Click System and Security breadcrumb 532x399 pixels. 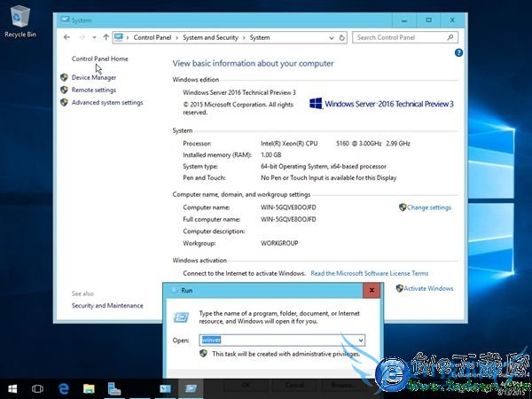click(210, 37)
